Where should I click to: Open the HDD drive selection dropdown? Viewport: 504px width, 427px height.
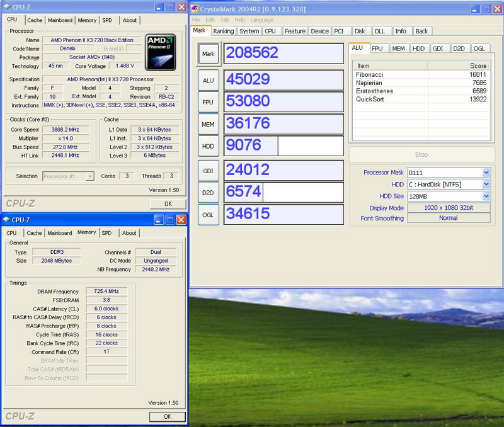[x=486, y=184]
